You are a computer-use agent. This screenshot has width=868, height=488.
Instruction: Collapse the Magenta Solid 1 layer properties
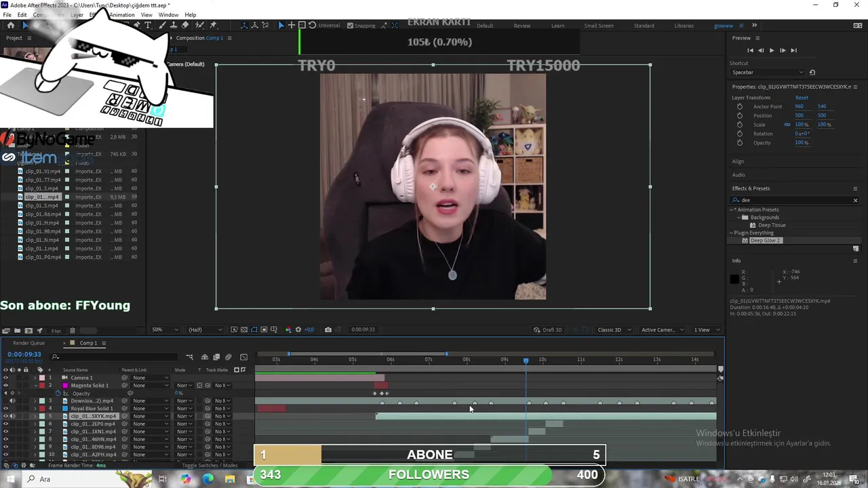35,386
